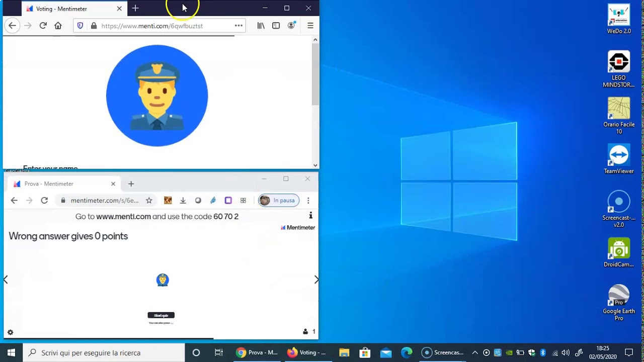Open Mentimeter settings gear icon
The image size is (644, 362).
point(10,332)
